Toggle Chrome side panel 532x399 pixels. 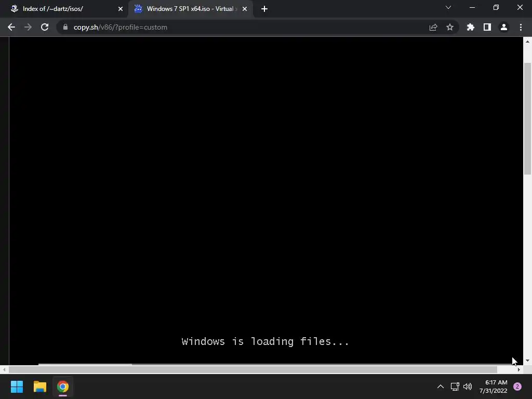(487, 27)
